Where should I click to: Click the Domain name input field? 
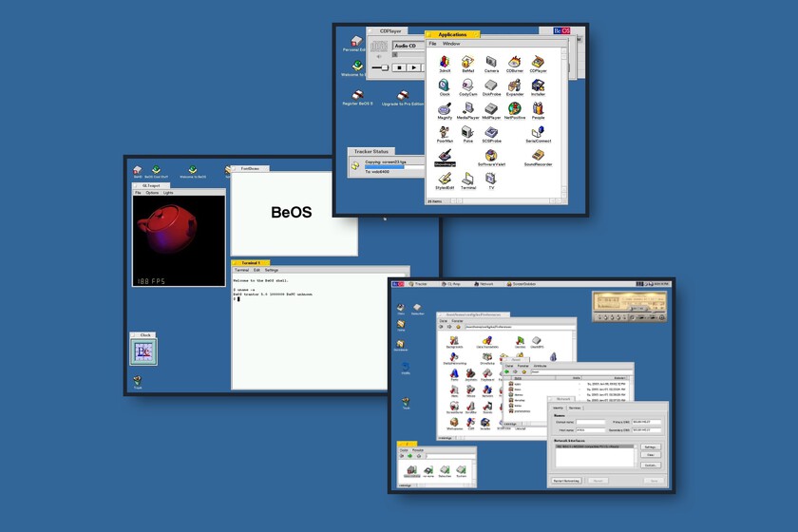[591, 422]
